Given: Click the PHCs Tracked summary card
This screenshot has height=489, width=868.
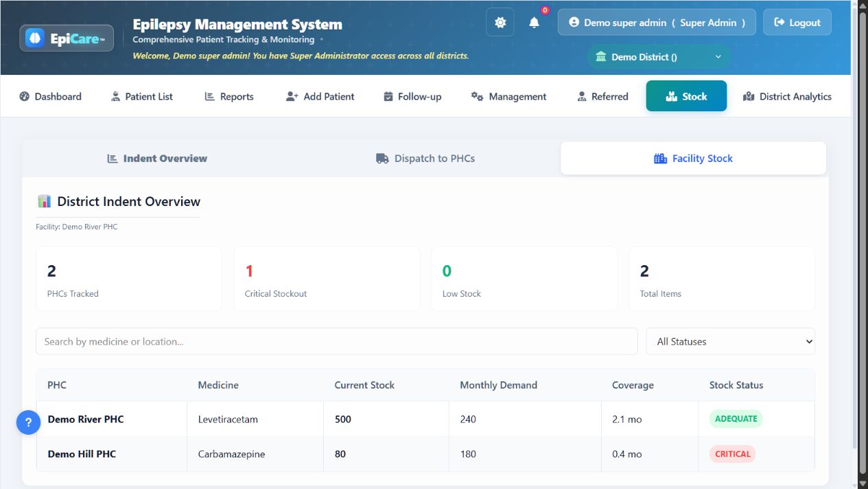Looking at the screenshot, I should (x=129, y=279).
